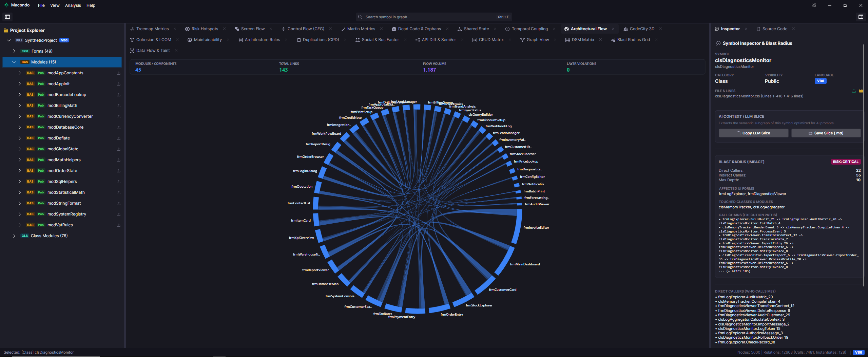Image resolution: width=868 pixels, height=357 pixels.
Task: Expand the Forms (49) node
Action: 14,51
